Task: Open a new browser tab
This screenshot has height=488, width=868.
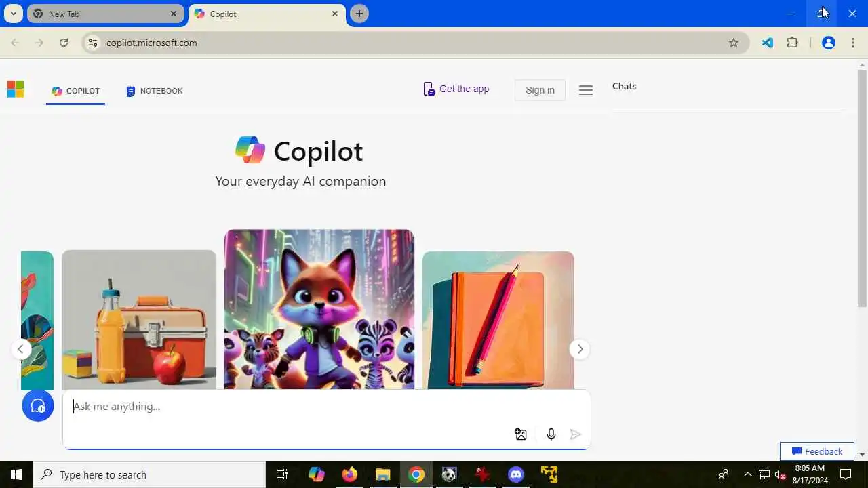Action: pyautogui.click(x=359, y=14)
